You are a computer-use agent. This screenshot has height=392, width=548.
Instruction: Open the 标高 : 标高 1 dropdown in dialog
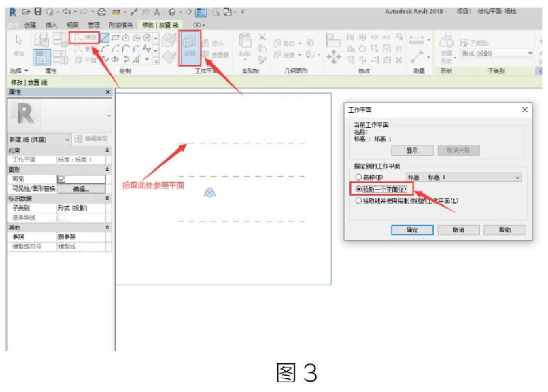click(x=464, y=177)
